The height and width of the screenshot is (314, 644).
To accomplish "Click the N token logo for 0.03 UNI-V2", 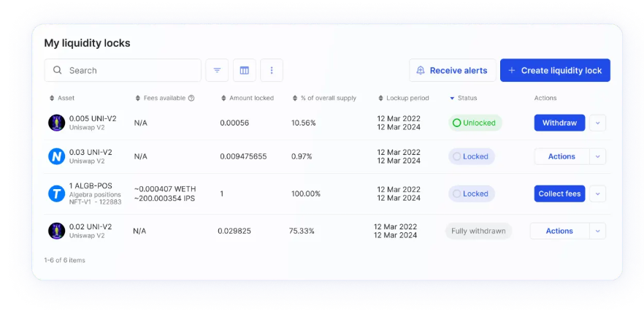I will (57, 156).
